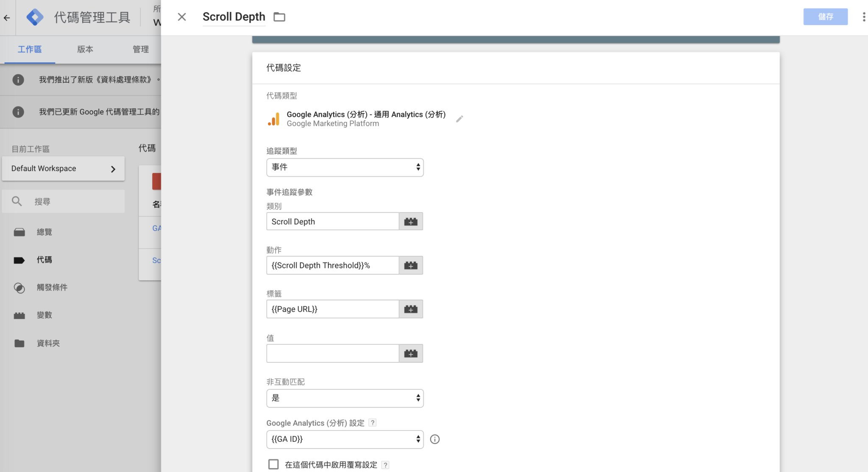Click help icon next to 覆寫設定 checkbox

pyautogui.click(x=385, y=465)
